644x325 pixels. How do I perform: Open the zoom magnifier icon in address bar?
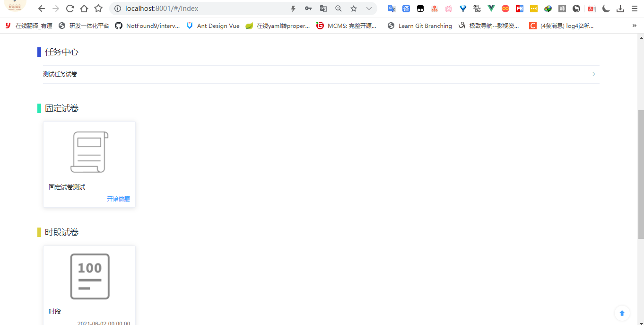339,9
